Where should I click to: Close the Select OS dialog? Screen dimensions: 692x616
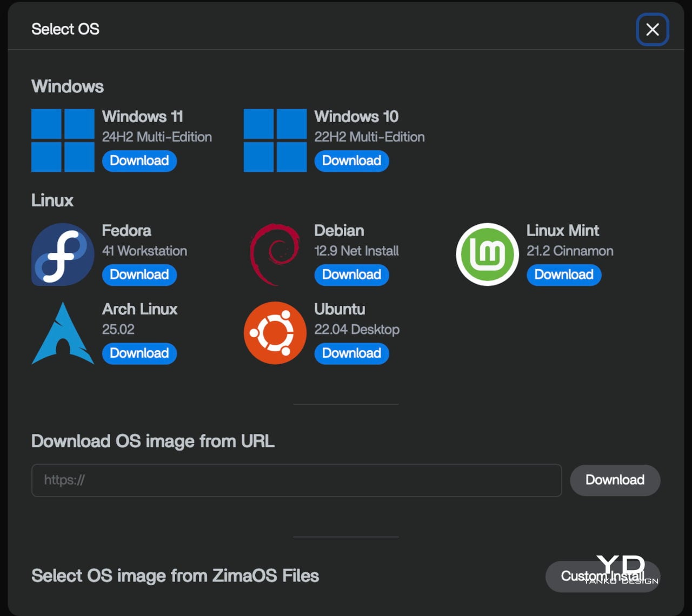click(x=652, y=30)
